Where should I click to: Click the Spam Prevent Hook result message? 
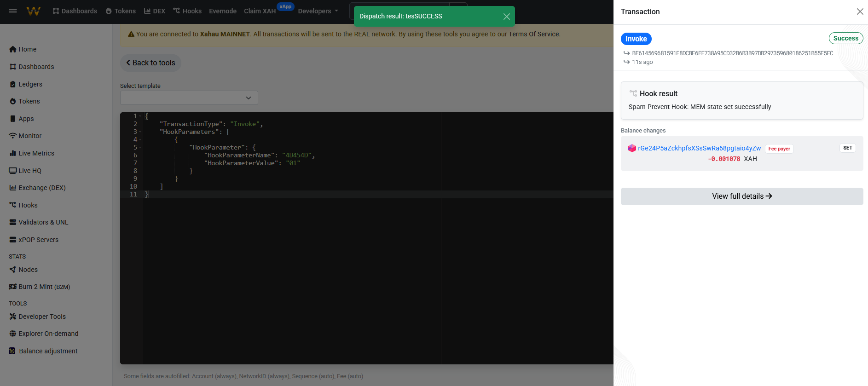pos(700,107)
